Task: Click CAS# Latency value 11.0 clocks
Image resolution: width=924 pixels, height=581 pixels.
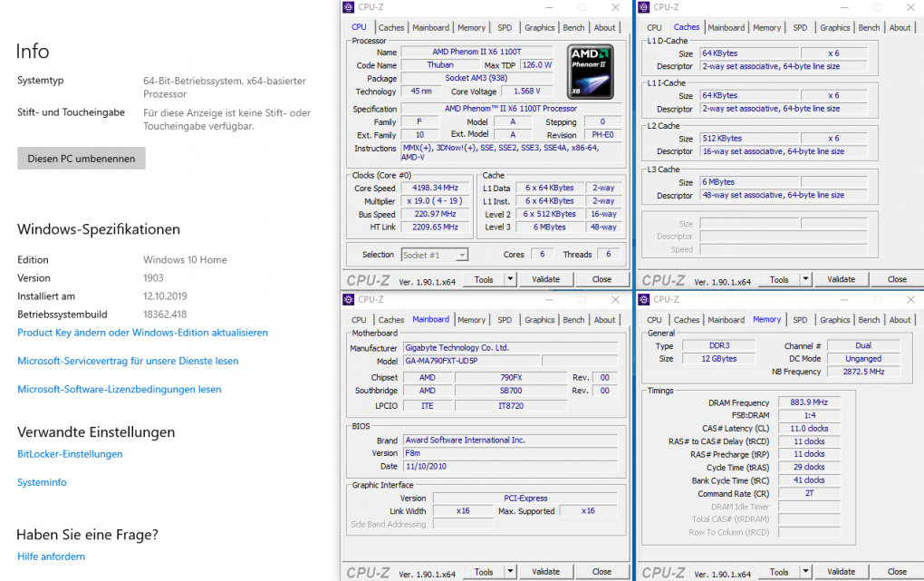Action: click(809, 428)
